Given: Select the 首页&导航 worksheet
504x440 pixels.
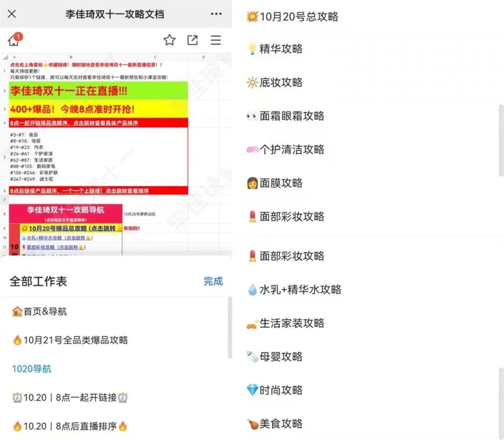Looking at the screenshot, I should pos(39,311).
